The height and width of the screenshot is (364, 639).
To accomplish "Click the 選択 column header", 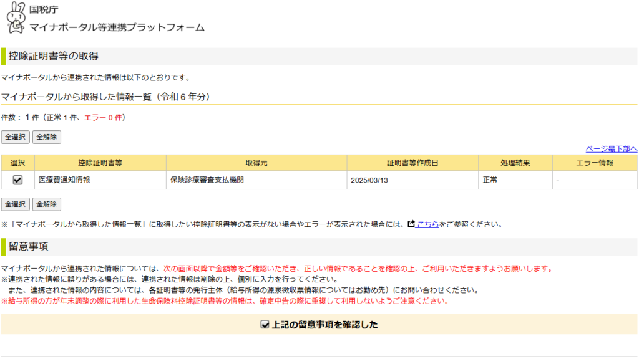I will pos(17,163).
